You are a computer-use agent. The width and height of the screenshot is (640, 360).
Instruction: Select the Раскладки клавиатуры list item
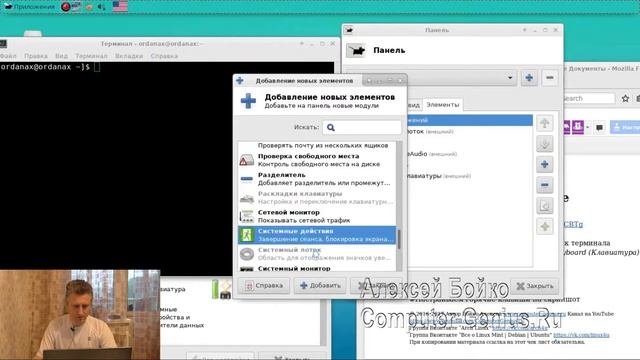point(317,198)
